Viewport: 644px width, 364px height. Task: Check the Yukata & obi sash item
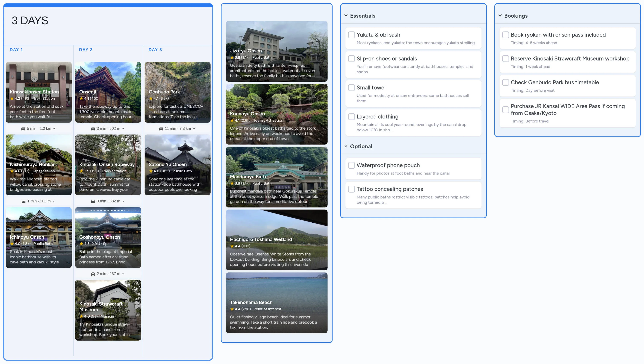coord(351,35)
